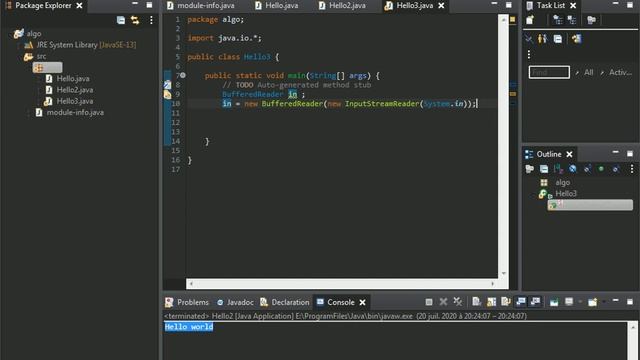Close the Hello3.java editor tab
This screenshot has height=360, width=640.
pos(441,6)
